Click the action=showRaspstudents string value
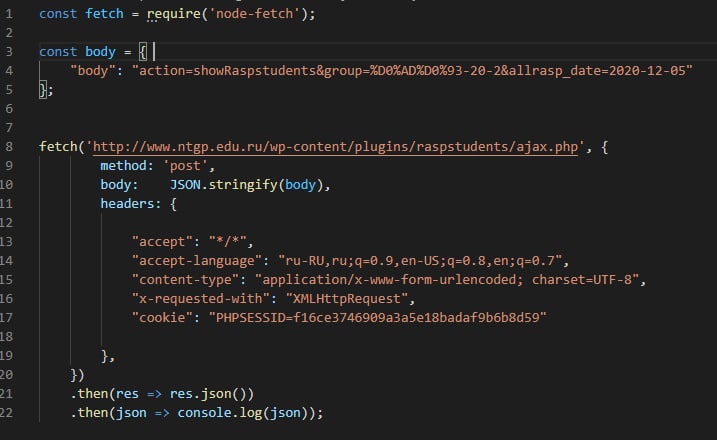This screenshot has height=440, width=717. (412, 71)
